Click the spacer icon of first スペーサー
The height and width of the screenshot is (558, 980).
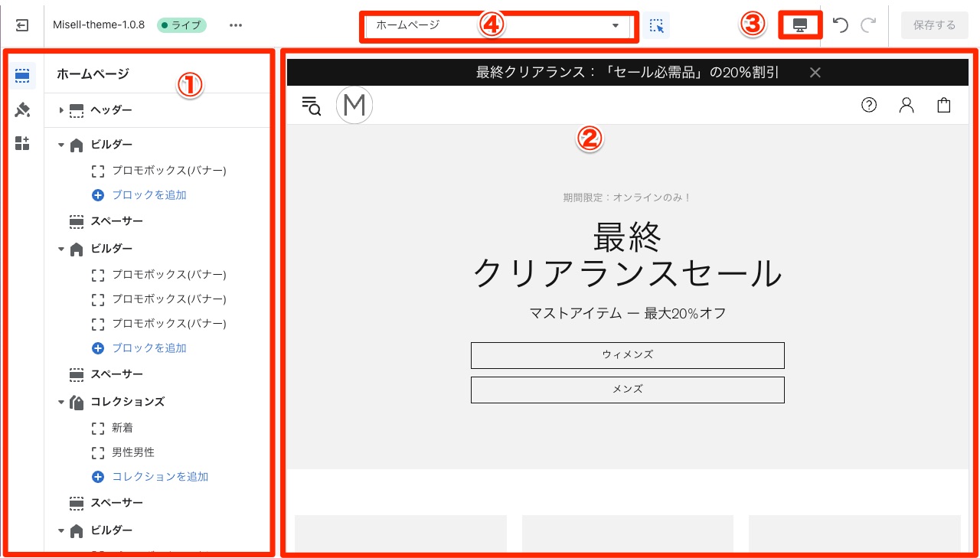click(77, 221)
